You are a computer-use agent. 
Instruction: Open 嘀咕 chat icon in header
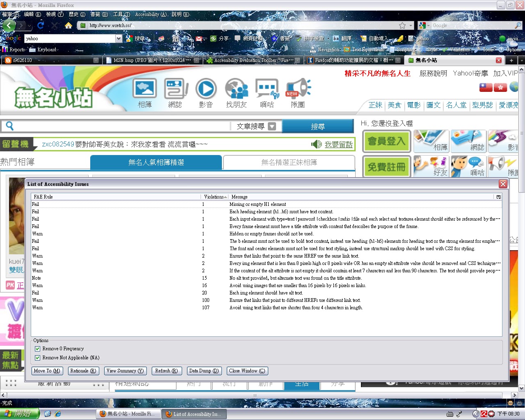tap(267, 94)
